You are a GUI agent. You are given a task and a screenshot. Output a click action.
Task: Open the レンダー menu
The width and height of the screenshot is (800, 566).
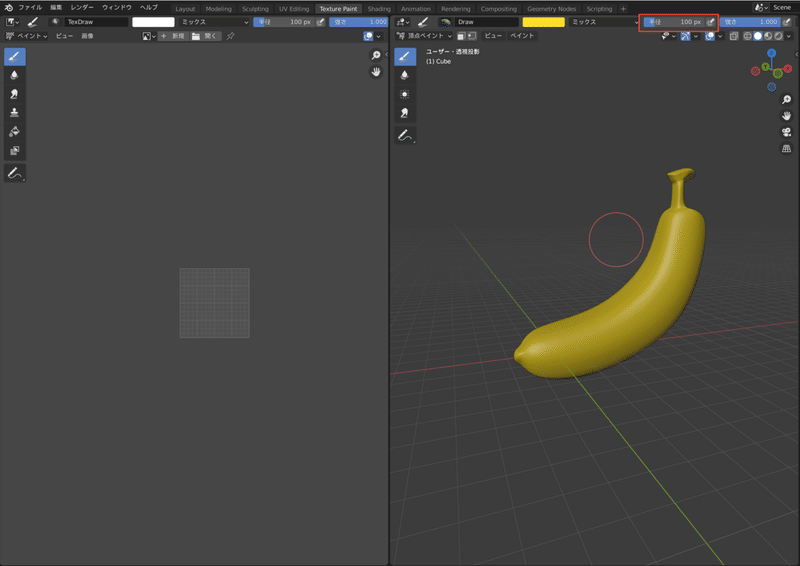[x=82, y=8]
